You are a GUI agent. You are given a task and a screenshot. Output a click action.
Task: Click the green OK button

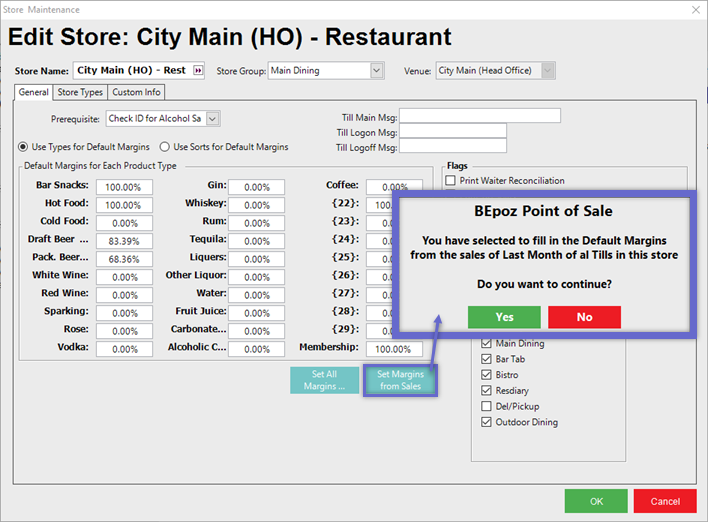click(x=596, y=501)
